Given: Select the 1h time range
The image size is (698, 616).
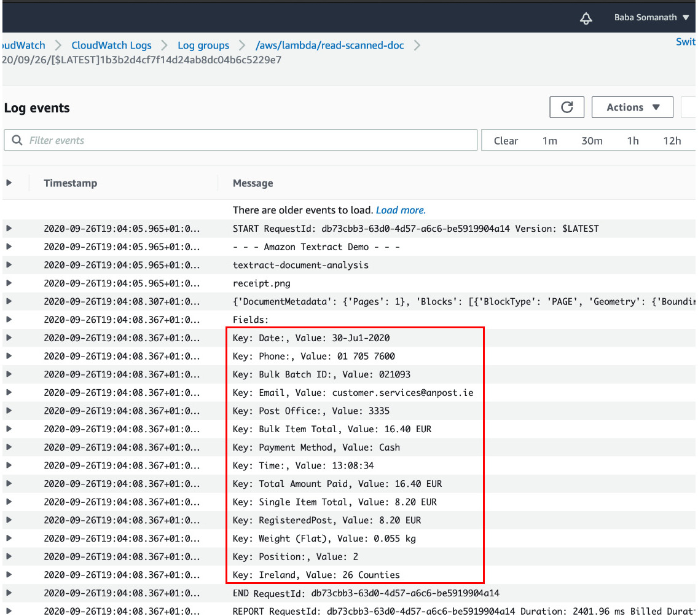Looking at the screenshot, I should pos(633,141).
